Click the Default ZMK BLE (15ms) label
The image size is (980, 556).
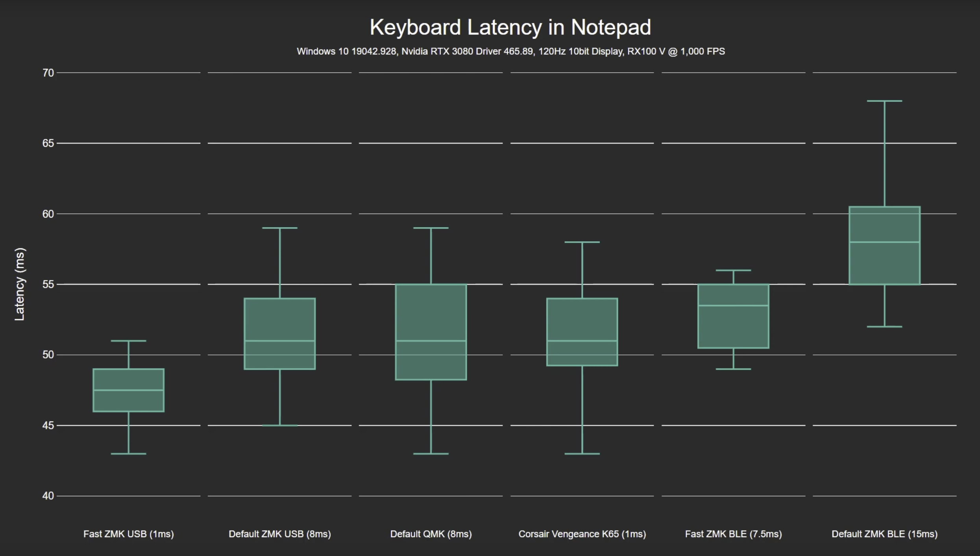884,534
